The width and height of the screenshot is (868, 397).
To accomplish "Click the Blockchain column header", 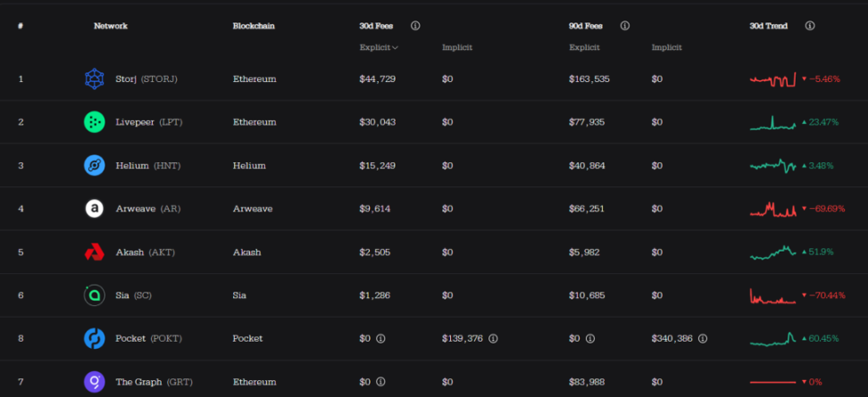I will click(254, 26).
